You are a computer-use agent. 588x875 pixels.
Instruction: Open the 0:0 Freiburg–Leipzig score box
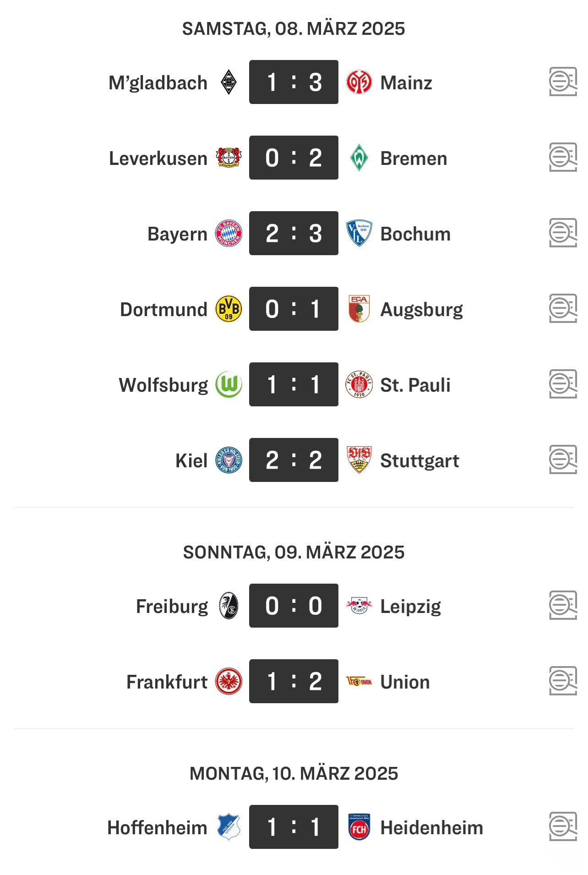(x=294, y=606)
